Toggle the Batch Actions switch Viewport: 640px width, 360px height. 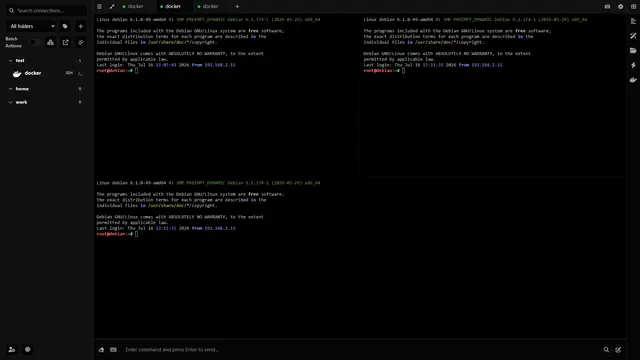(35, 42)
